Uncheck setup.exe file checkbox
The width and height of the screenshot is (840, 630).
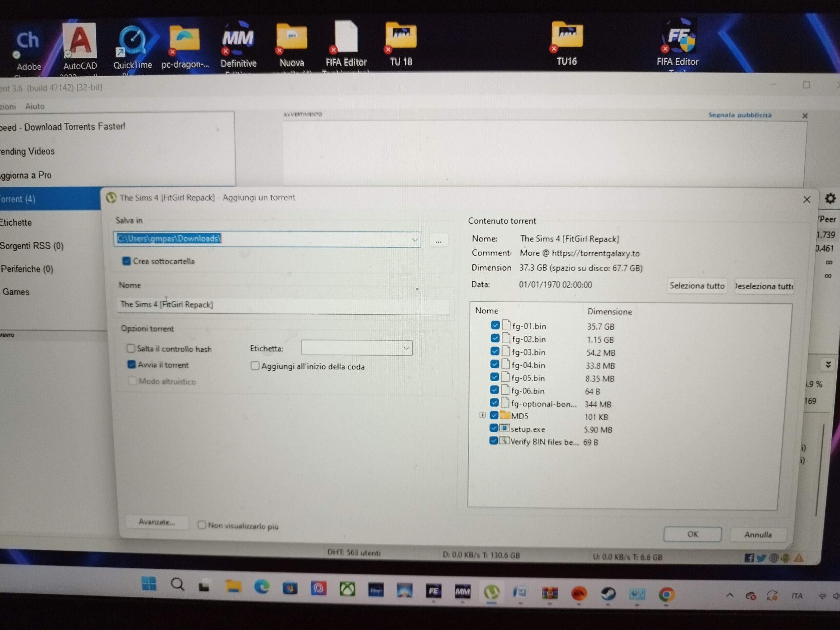[x=494, y=428]
